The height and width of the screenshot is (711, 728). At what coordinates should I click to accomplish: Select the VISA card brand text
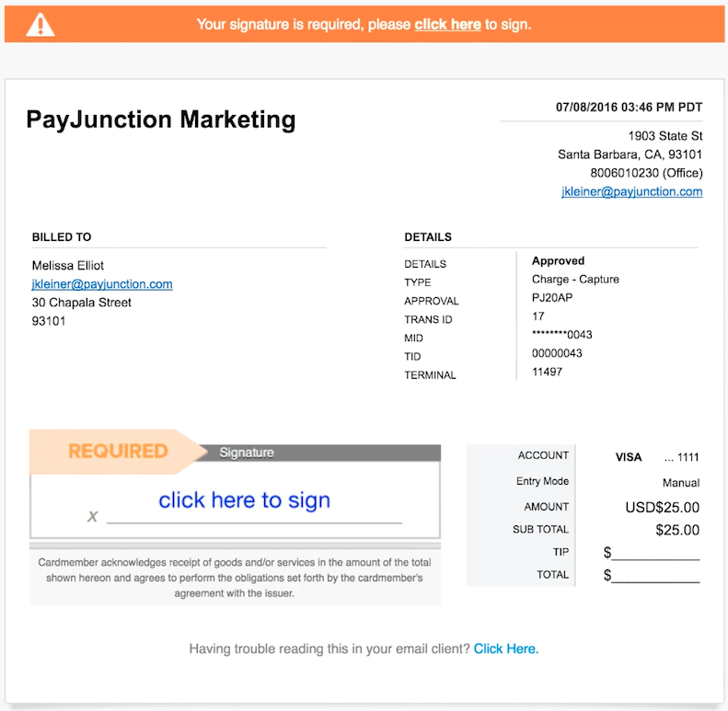click(x=629, y=457)
